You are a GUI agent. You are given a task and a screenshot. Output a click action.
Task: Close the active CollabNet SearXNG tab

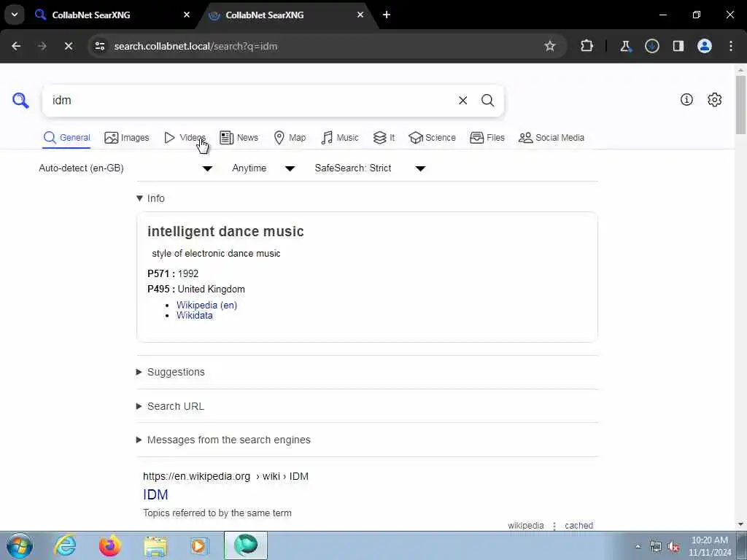click(360, 15)
